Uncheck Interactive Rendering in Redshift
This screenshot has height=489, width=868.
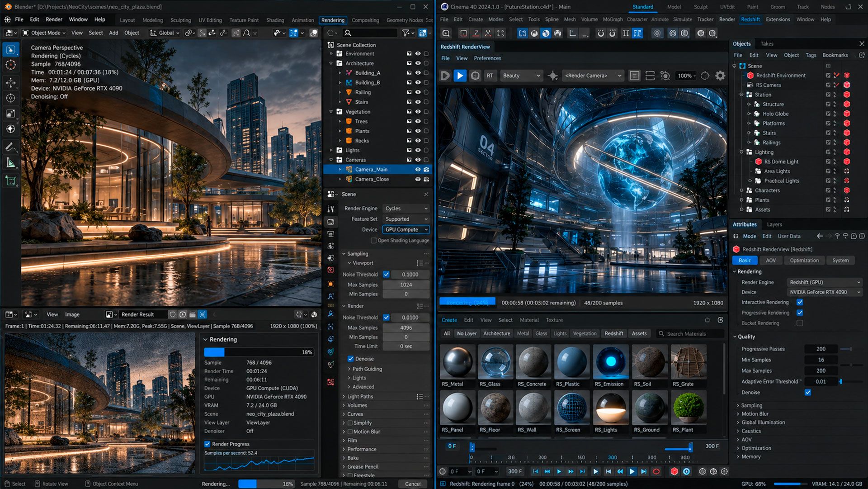pos(800,302)
